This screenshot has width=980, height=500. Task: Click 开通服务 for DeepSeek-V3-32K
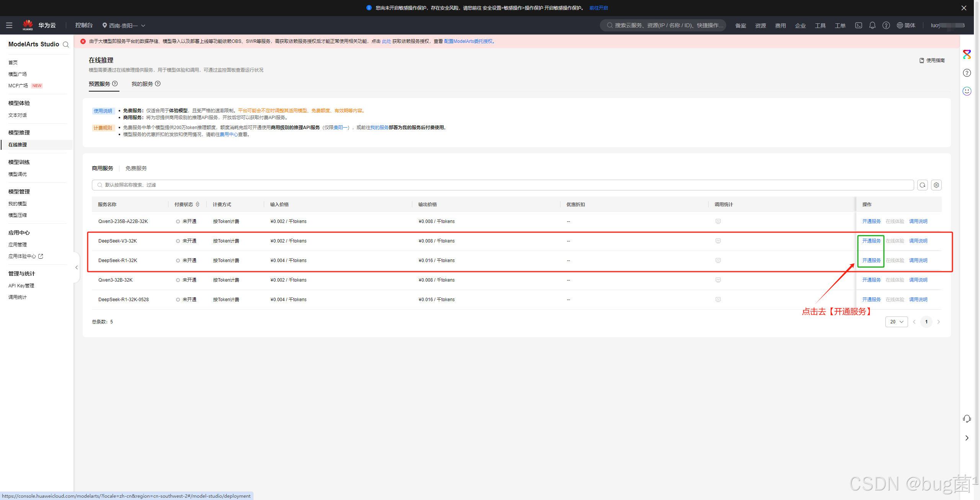(871, 241)
